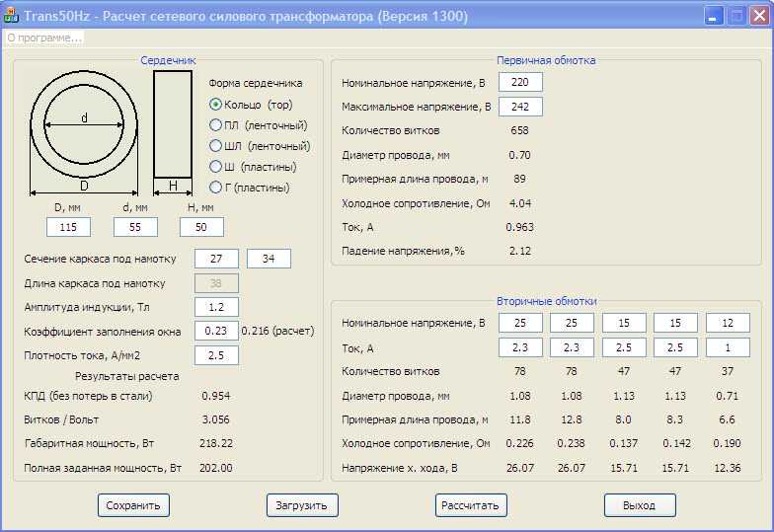Click second secondary voltage field 25
This screenshot has width=774, height=532.
click(573, 323)
